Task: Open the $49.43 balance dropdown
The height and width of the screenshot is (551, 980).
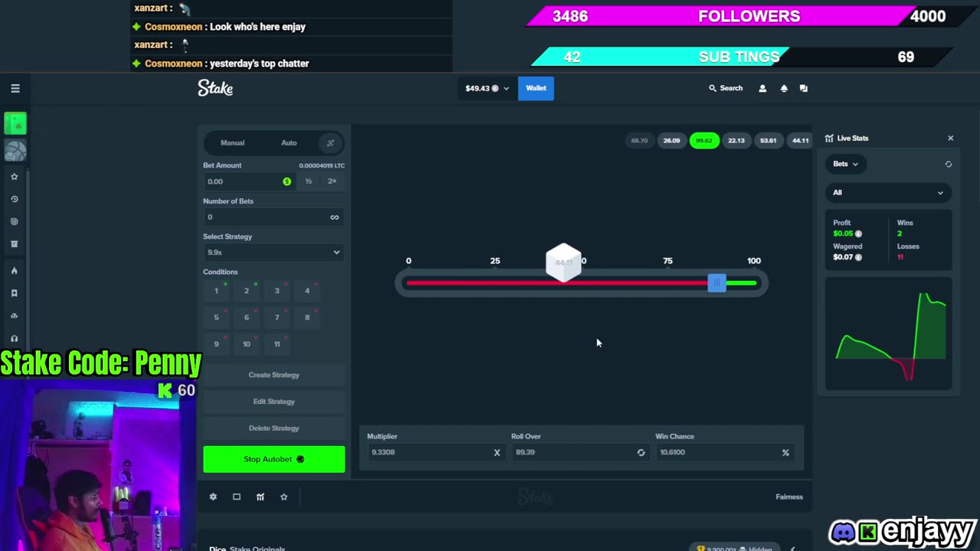Action: tap(487, 89)
